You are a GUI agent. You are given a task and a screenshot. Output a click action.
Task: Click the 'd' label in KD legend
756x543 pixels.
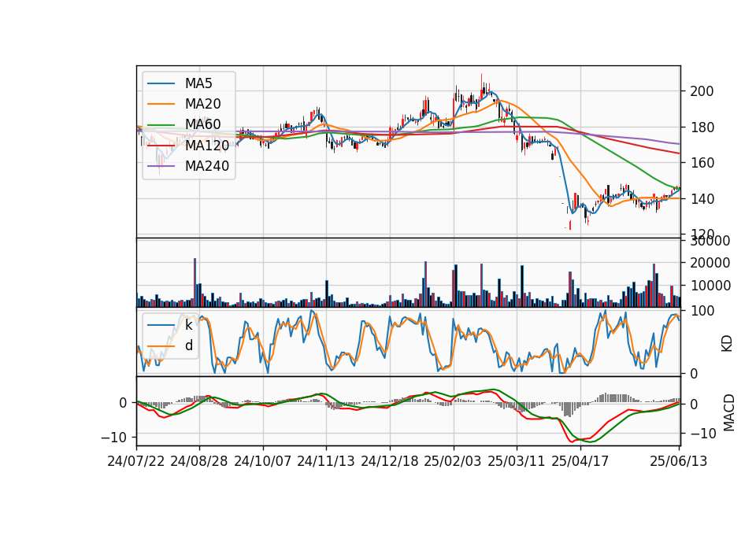click(188, 345)
